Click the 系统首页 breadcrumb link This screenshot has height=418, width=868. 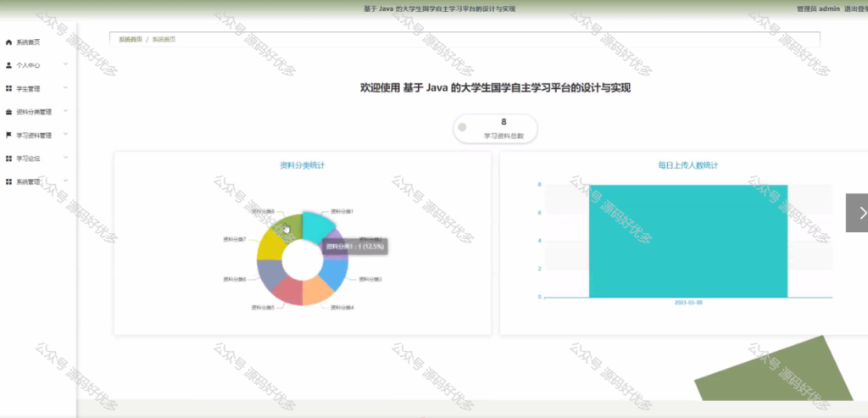(x=131, y=39)
